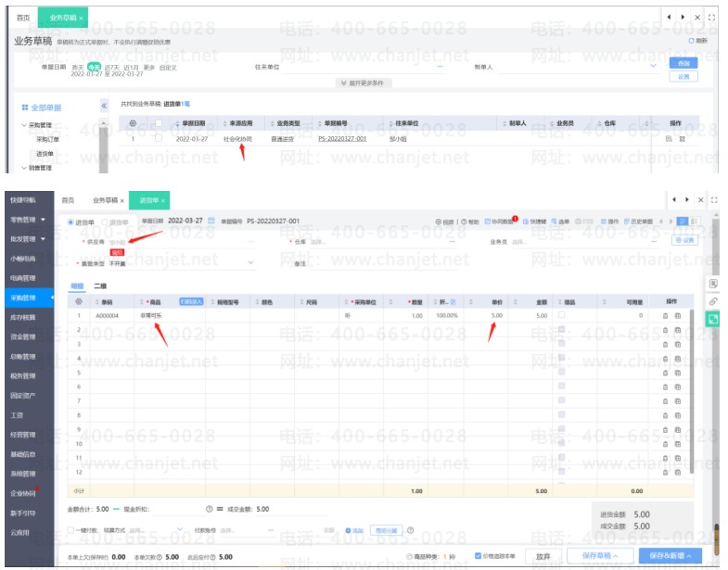Select the 今天 date filter
This screenshot has height=570, width=728.
95,68
